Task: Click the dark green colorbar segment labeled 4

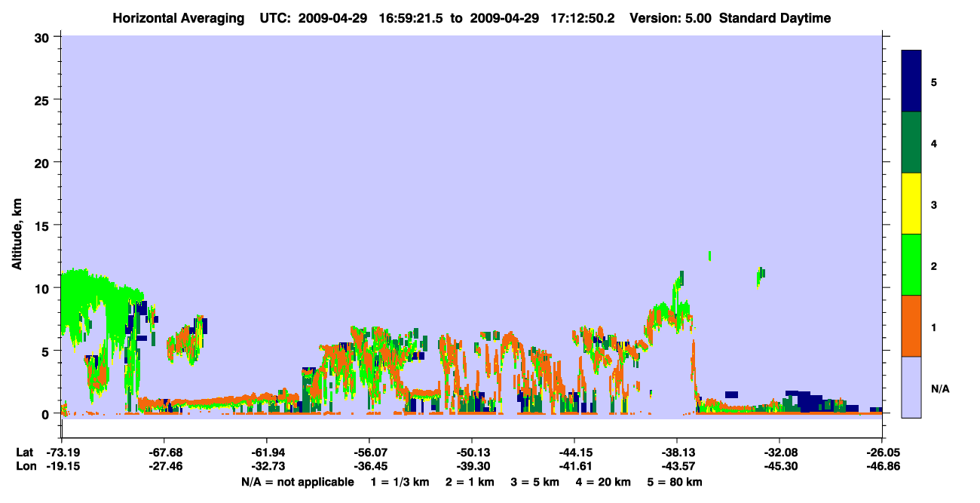Action: [911, 143]
